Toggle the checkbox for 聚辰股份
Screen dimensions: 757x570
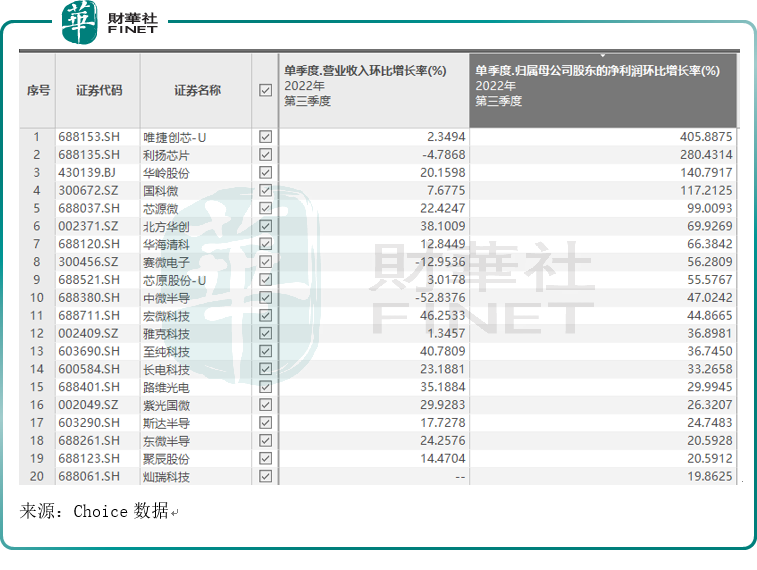tap(265, 458)
